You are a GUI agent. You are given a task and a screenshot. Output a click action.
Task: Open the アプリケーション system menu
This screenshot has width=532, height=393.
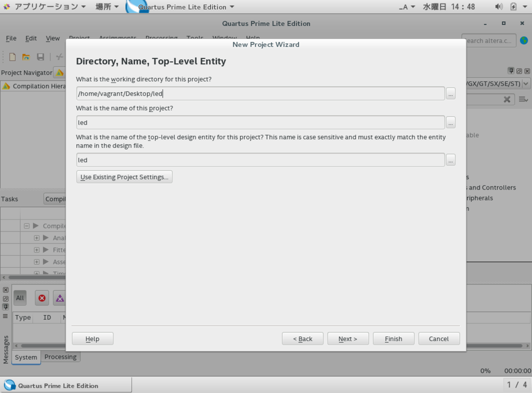tap(50, 7)
